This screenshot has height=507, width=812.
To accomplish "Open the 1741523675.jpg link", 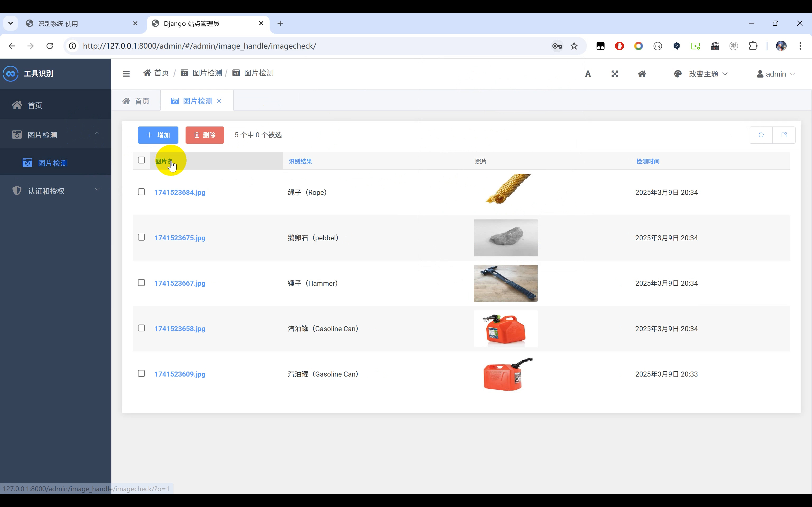I will 180,238.
